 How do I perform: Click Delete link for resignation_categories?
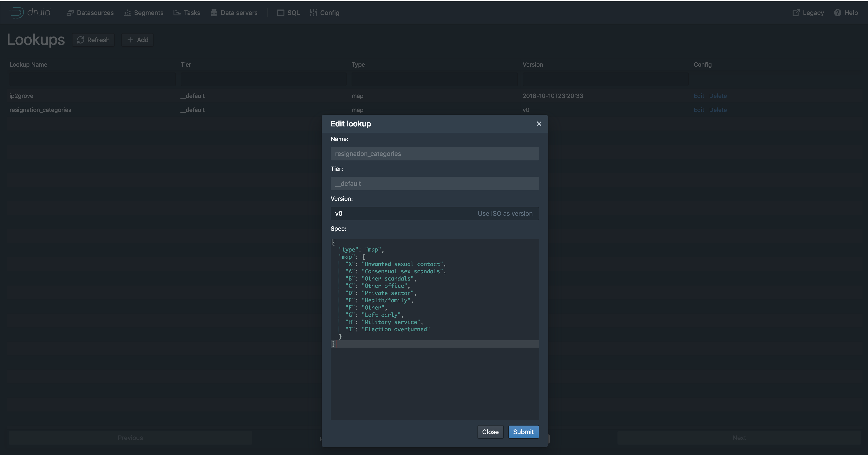coord(718,110)
